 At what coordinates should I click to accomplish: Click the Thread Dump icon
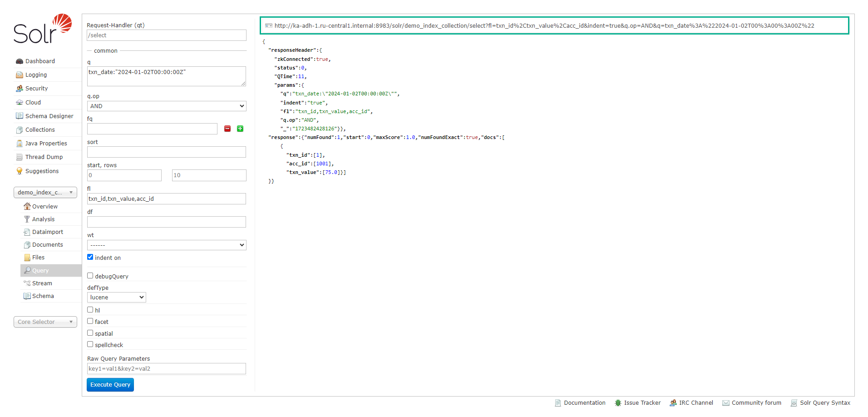click(x=20, y=157)
